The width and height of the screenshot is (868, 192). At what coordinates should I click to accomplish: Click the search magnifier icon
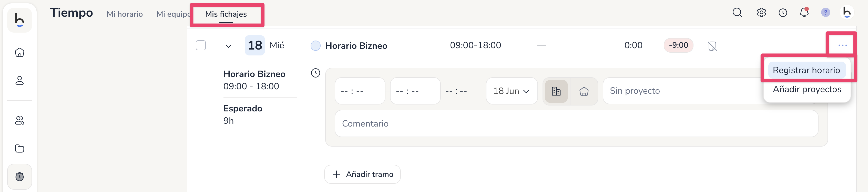pos(737,13)
